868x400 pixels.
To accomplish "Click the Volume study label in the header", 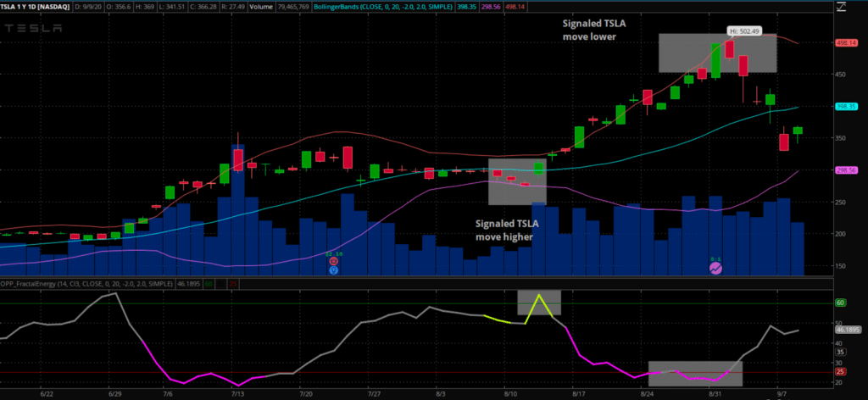I will 261,7.
